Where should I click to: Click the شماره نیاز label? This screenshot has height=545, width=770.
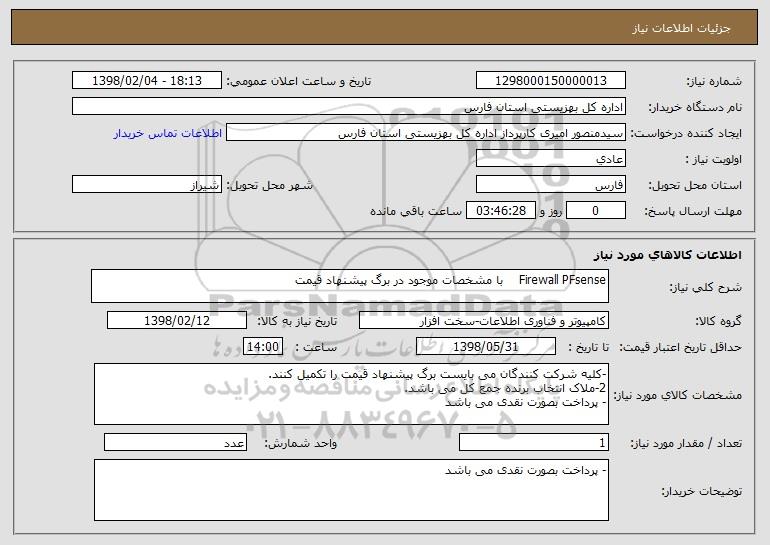click(714, 82)
